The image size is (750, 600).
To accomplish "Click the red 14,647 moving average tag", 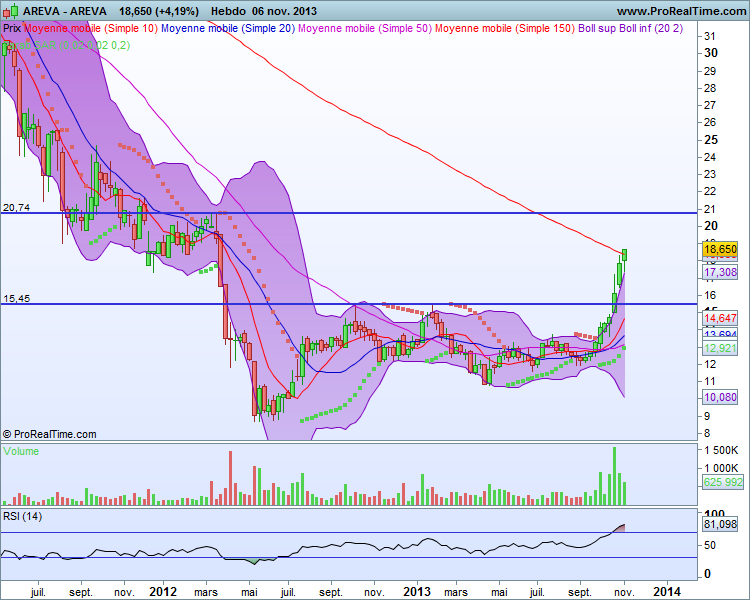I will pos(720,318).
